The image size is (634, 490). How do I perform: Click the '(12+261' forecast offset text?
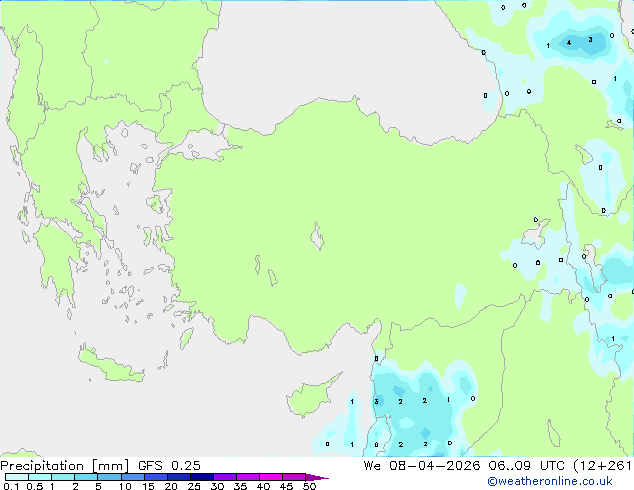pyautogui.click(x=602, y=466)
